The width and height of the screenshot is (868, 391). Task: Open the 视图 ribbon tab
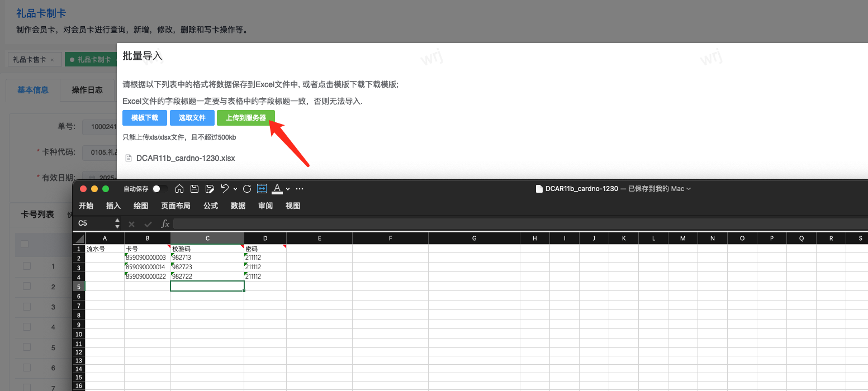pyautogui.click(x=293, y=206)
